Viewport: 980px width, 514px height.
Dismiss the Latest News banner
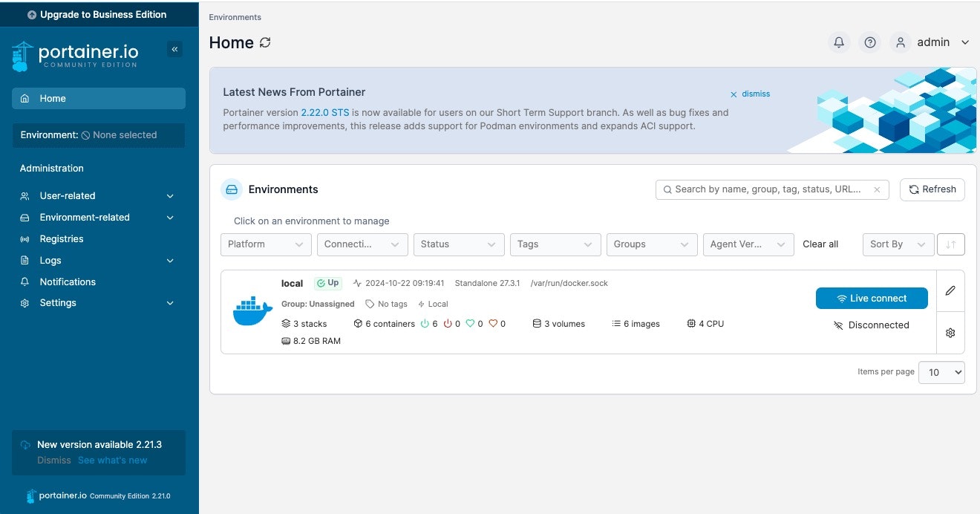coord(750,94)
